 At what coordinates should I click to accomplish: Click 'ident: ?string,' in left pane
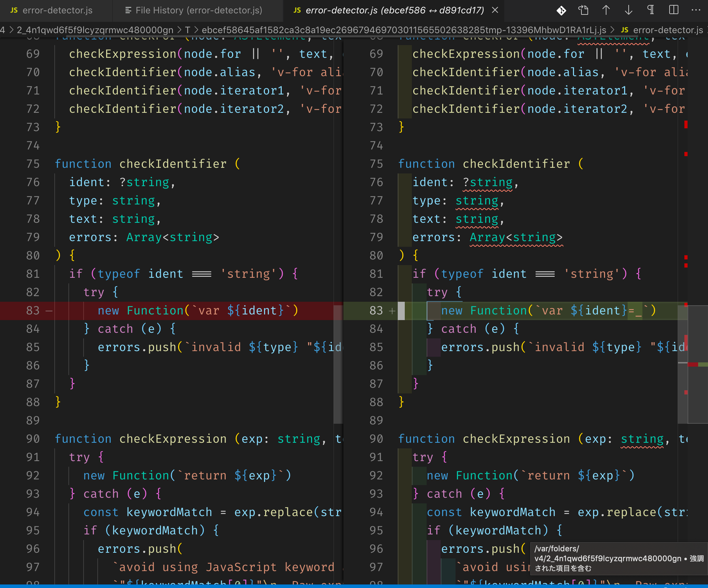pyautogui.click(x=122, y=182)
